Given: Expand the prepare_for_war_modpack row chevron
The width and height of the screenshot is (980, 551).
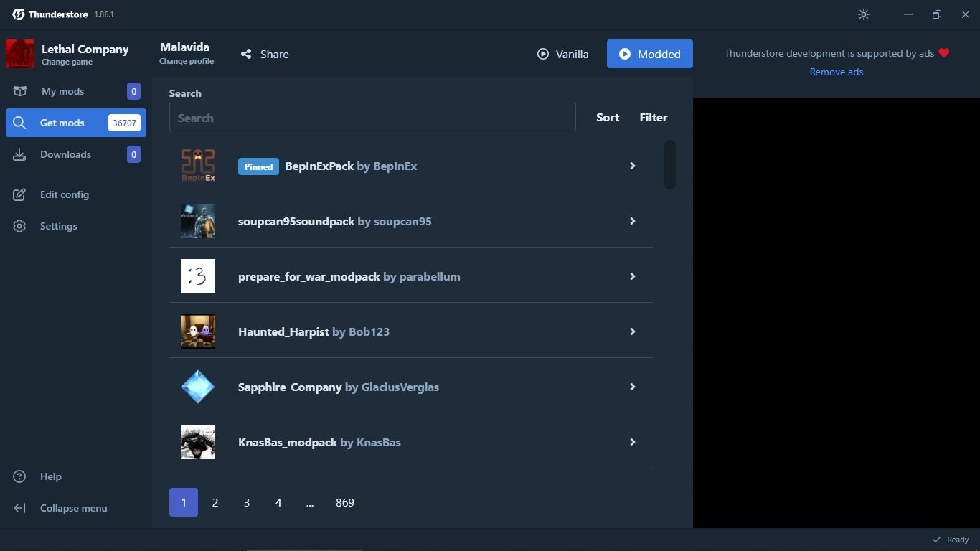Looking at the screenshot, I should (633, 276).
